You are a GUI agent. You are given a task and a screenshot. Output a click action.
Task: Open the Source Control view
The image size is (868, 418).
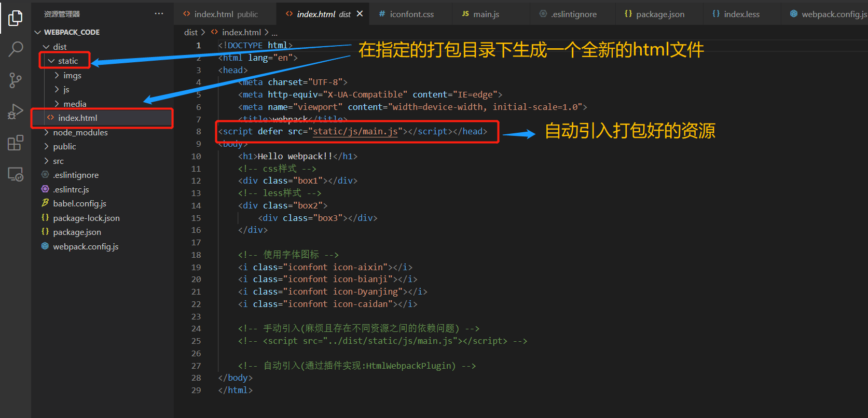coord(16,80)
